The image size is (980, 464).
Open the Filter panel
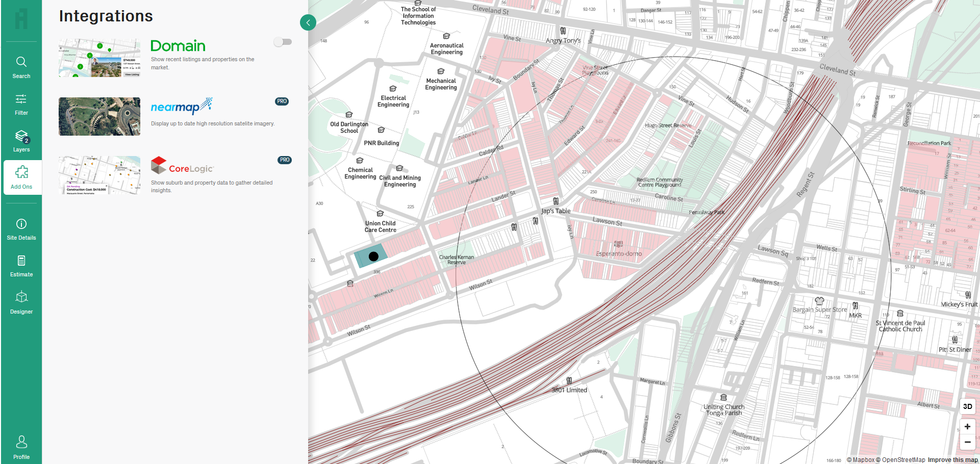coord(21,104)
